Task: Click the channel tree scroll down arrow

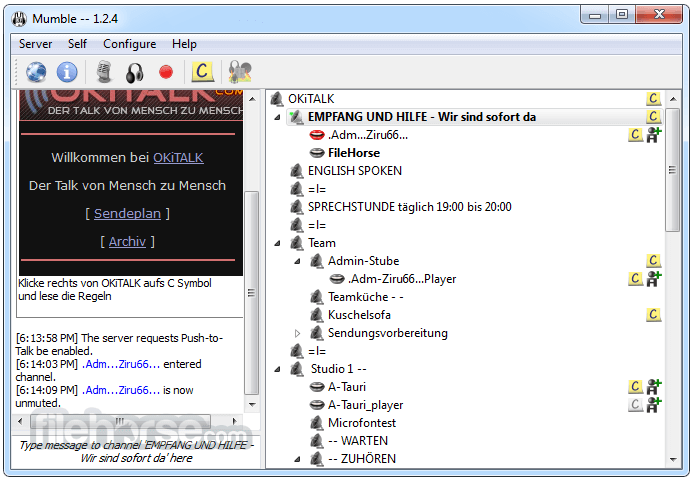Action: click(x=673, y=459)
